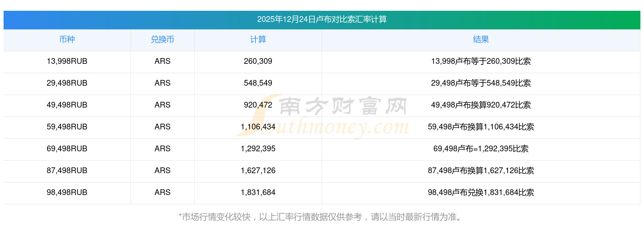The height and width of the screenshot is (228, 644).
Task: Click result 49,498卢布换算920,472比索
Action: (481, 105)
